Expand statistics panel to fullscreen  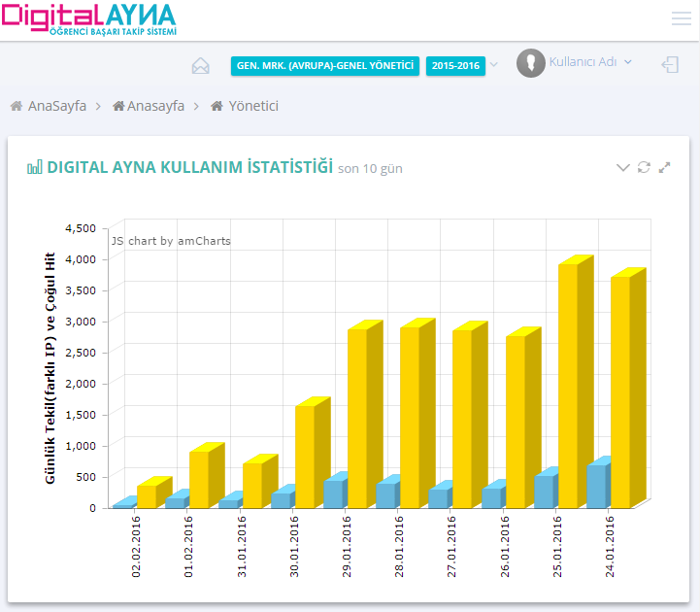point(665,167)
